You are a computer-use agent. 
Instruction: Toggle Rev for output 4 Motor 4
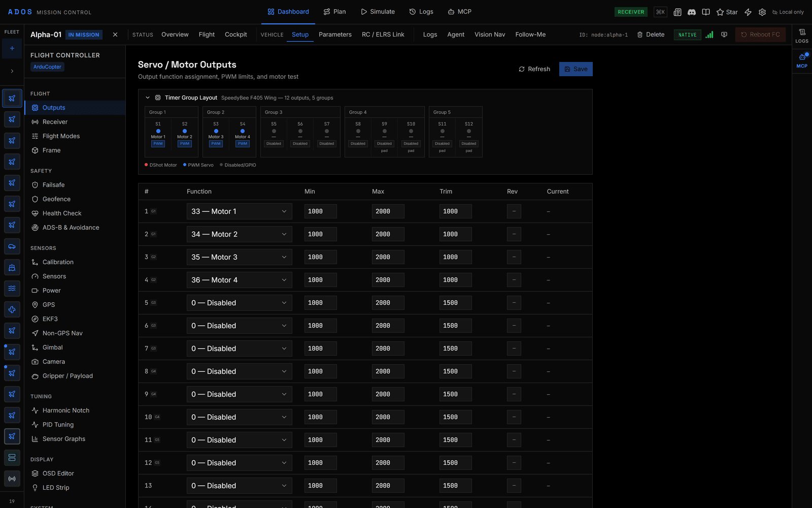(x=514, y=280)
